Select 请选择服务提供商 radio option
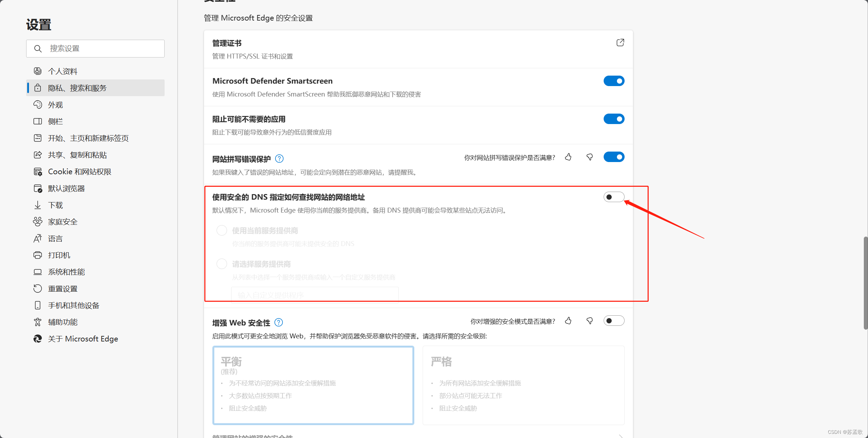 [222, 264]
